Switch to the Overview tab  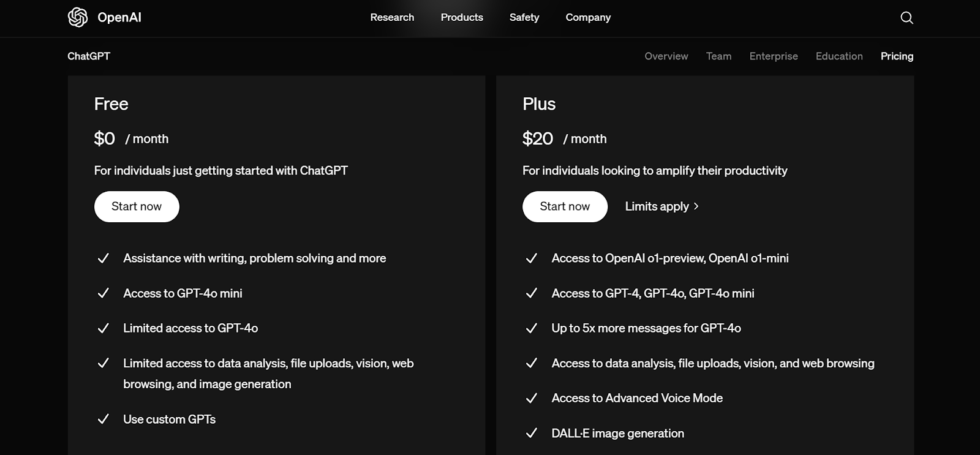coord(666,56)
